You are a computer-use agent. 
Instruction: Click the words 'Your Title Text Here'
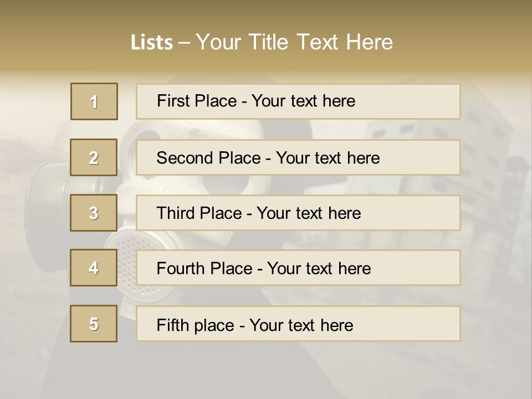[294, 42]
